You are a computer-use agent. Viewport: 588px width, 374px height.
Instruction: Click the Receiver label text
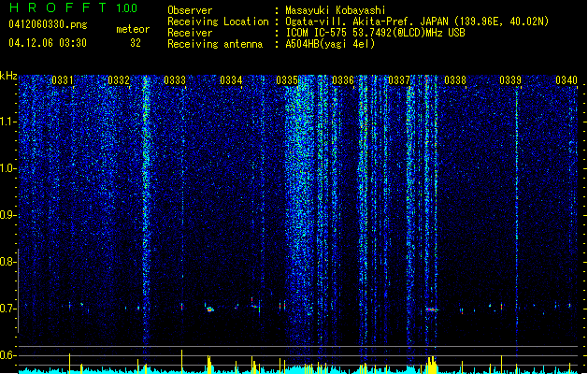190,33
